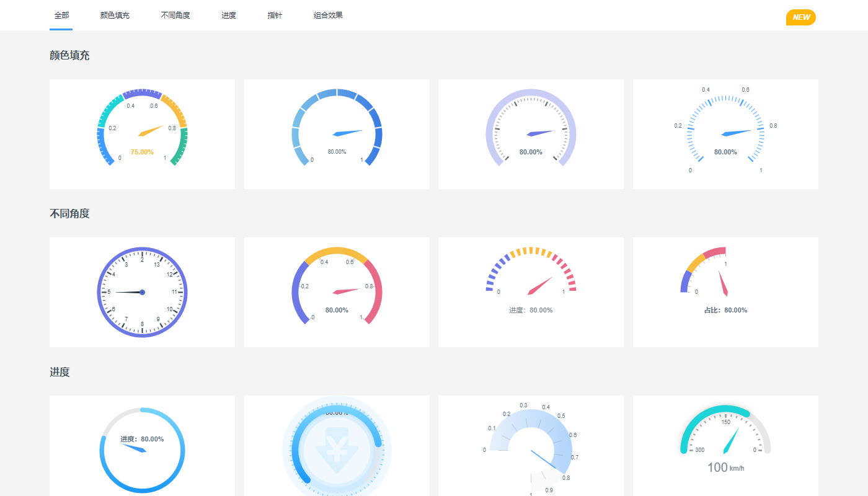Open the multicolor gauge showing 75.00%

coord(142,134)
